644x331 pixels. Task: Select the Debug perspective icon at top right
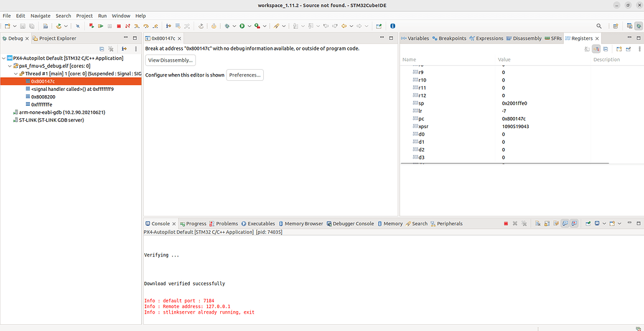click(x=638, y=26)
